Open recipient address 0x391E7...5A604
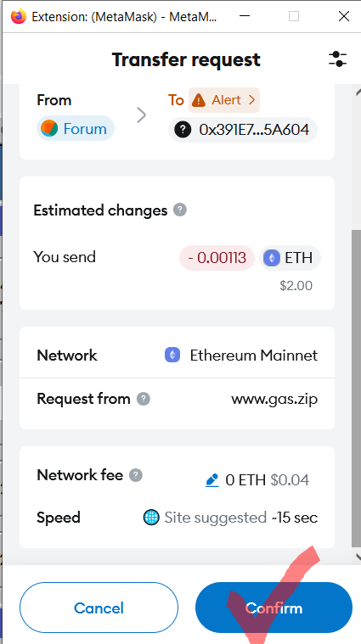 pos(243,130)
